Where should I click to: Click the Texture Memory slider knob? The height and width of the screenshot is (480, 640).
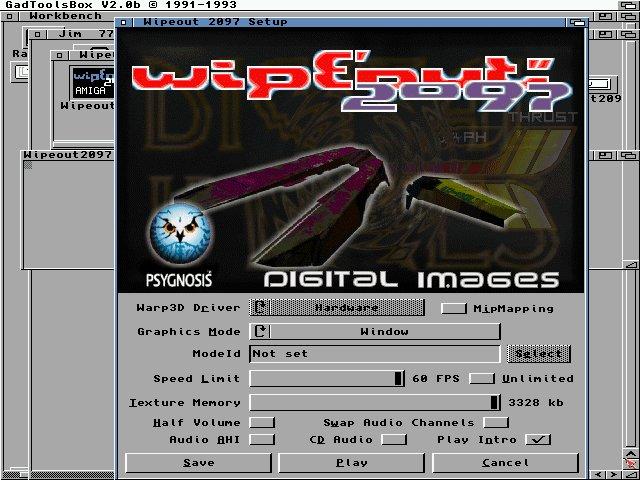494,402
